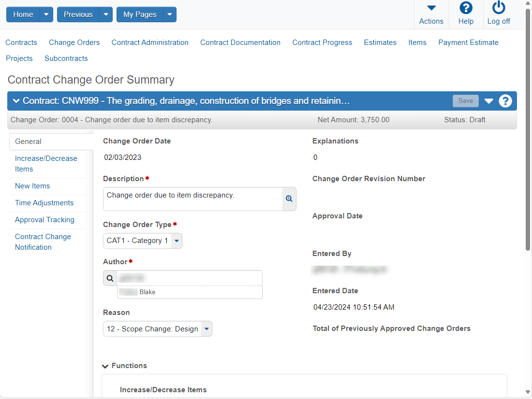The height and width of the screenshot is (399, 532).
Task: Open the My Pages dropdown arrow
Action: click(x=170, y=14)
